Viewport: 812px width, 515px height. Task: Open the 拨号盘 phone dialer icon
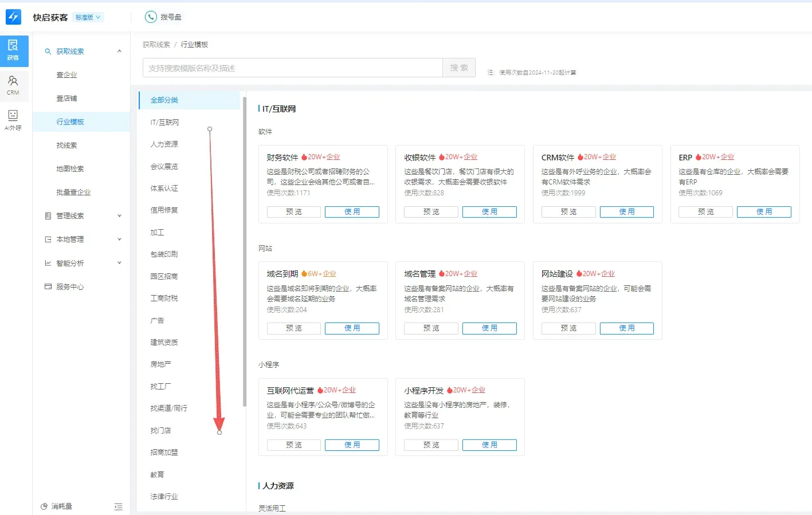click(151, 17)
